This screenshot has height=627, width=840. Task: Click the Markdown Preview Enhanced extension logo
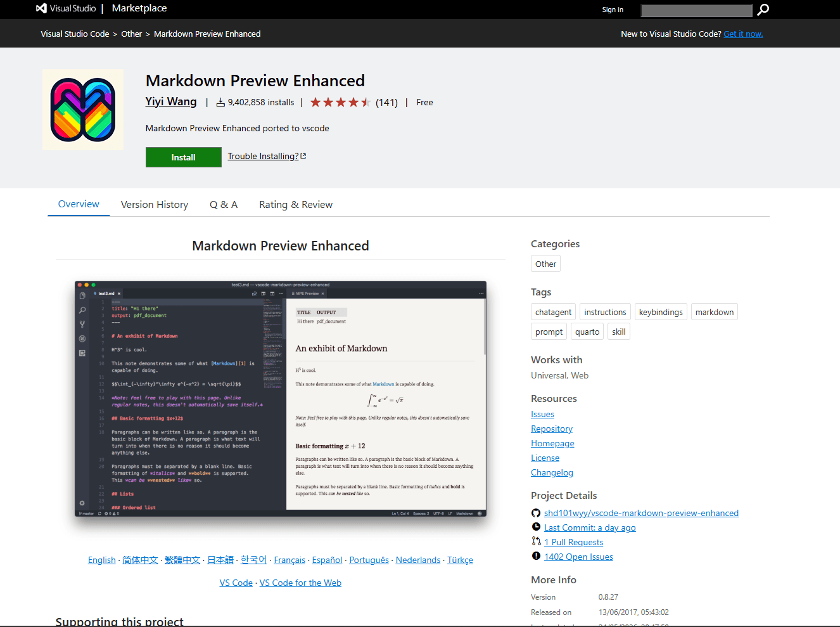83,110
